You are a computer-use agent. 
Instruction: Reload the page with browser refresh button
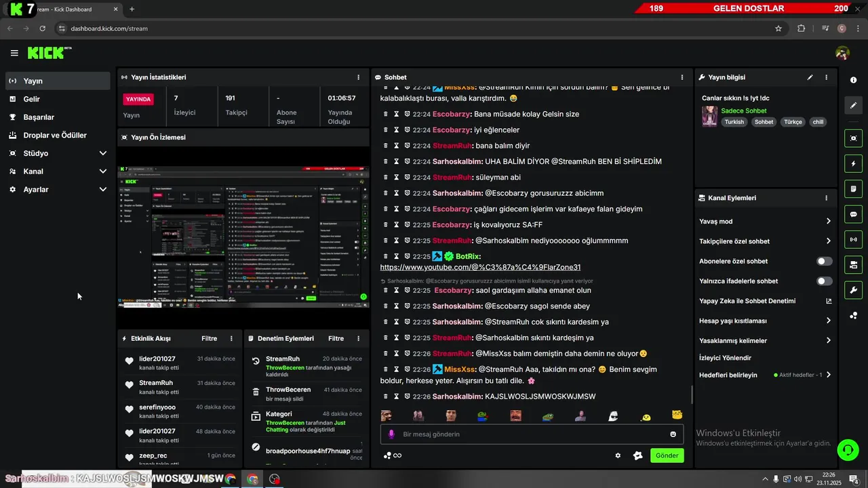click(42, 28)
